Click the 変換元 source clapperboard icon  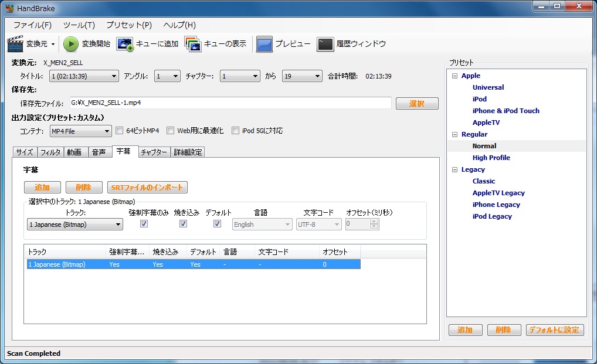click(15, 44)
